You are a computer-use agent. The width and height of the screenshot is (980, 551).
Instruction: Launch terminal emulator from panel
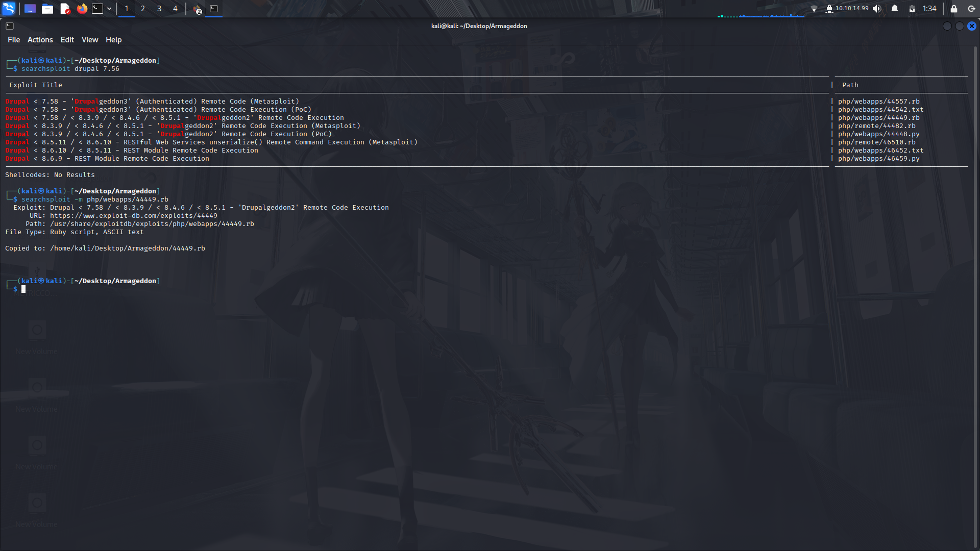click(97, 9)
